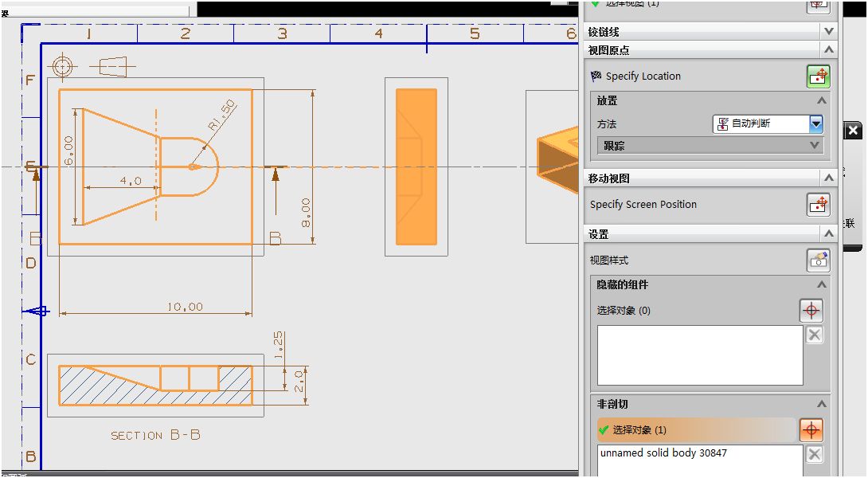This screenshot has height=478, width=868.
Task: Collapse the 隐藏的组件 hidden components group
Action: pos(822,284)
